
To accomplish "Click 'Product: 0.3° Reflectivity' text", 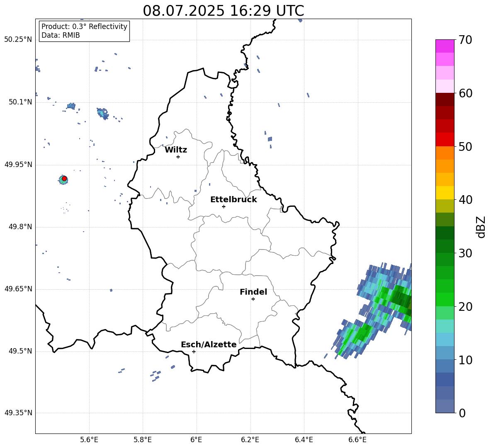I will coord(84,27).
